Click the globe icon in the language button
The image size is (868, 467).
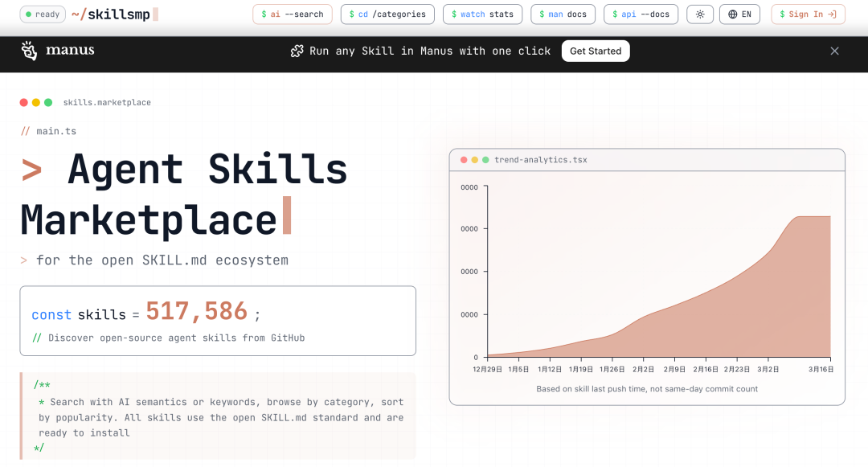pyautogui.click(x=732, y=14)
